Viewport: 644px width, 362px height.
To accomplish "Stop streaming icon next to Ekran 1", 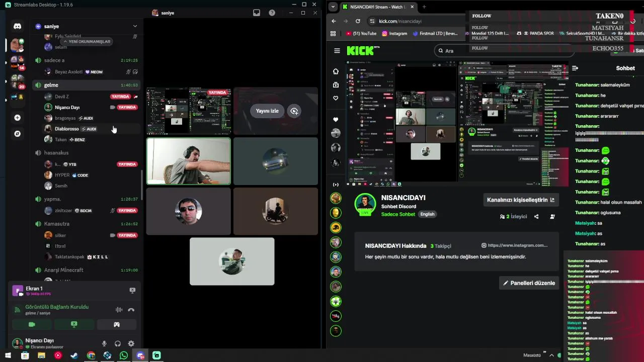I will click(x=132, y=290).
